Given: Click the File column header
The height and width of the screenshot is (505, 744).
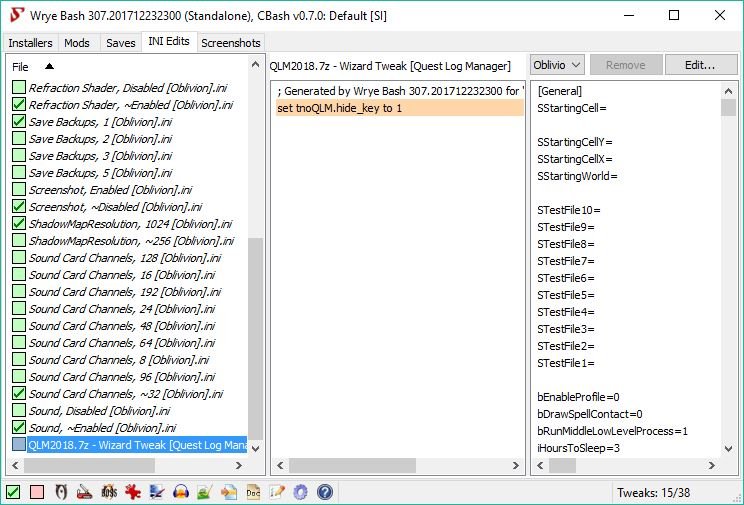Looking at the screenshot, I should point(128,66).
